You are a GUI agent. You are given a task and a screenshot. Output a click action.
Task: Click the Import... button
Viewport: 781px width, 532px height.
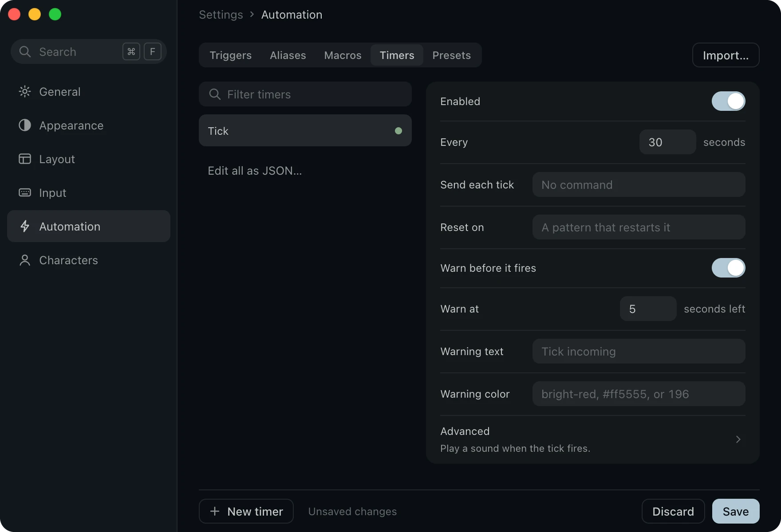[x=726, y=55]
